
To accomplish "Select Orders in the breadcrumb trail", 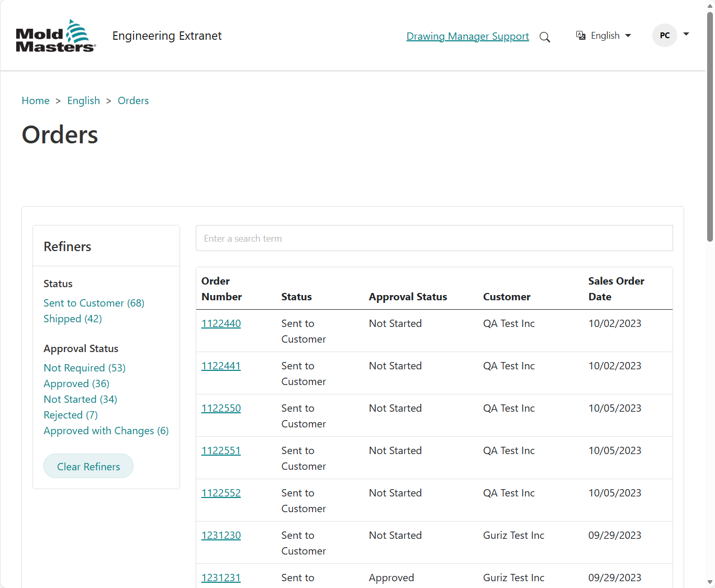I will click(x=133, y=100).
